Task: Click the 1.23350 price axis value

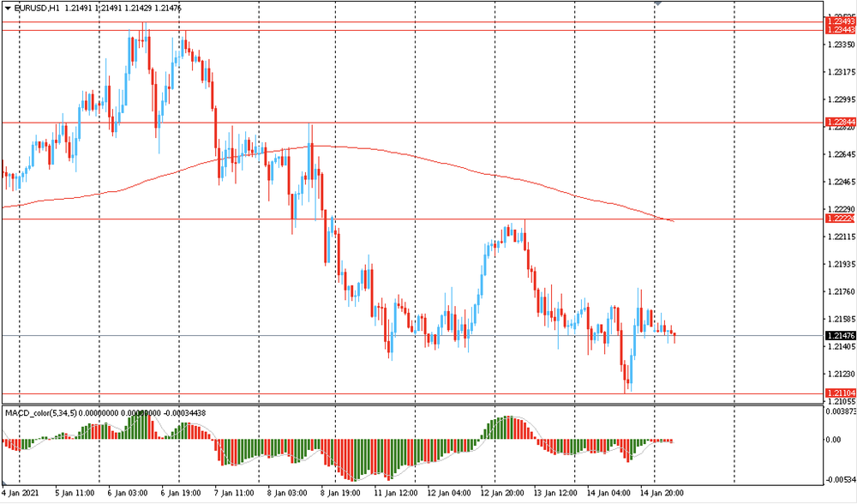Action: click(x=842, y=45)
